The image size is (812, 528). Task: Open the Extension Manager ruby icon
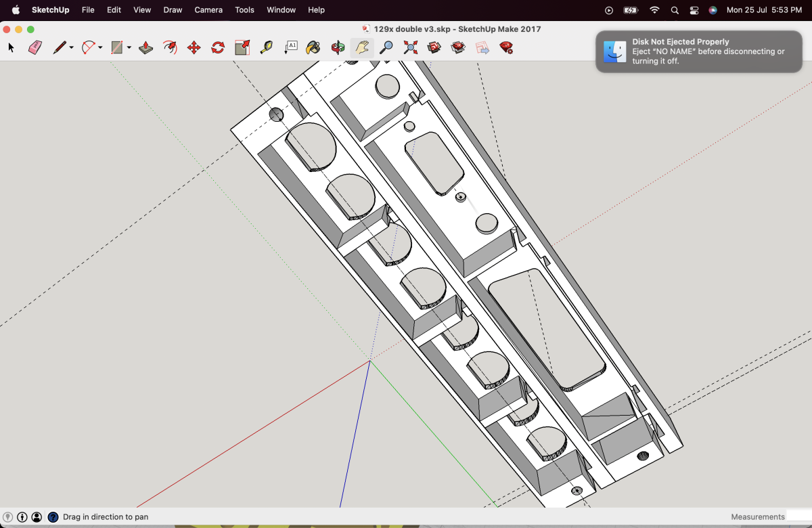506,47
